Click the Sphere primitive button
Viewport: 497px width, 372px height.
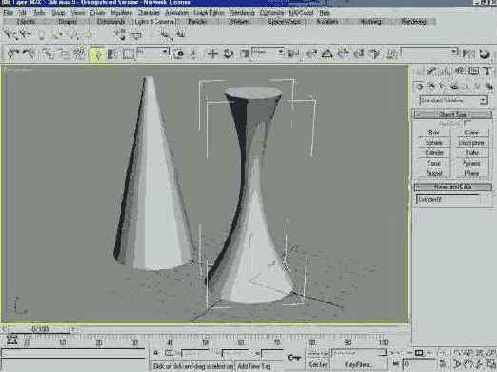tap(433, 143)
